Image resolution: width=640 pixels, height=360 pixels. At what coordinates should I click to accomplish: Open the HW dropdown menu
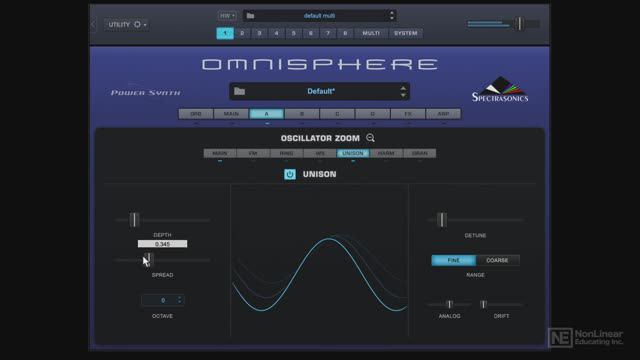pyautogui.click(x=227, y=16)
